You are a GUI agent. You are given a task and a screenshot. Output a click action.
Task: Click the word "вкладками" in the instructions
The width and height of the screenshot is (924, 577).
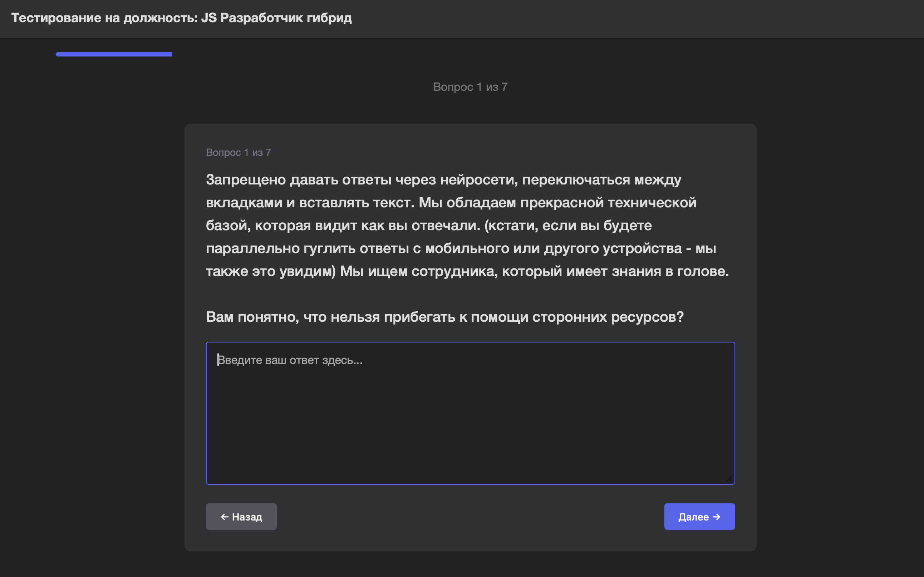tap(244, 203)
